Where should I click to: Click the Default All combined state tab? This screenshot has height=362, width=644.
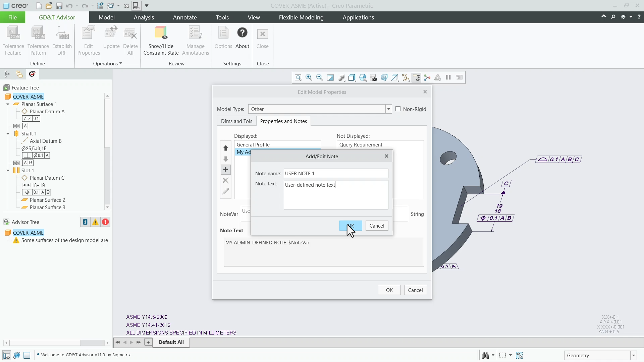[x=171, y=342]
